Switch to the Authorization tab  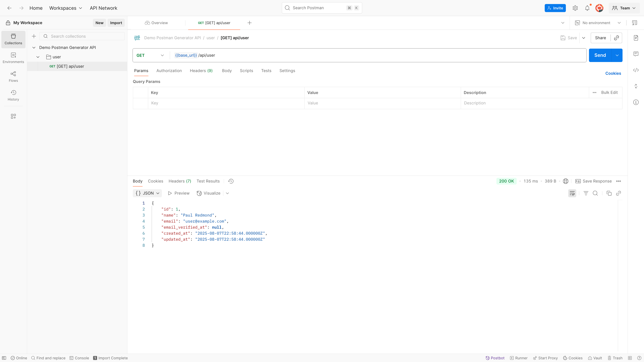(x=169, y=71)
